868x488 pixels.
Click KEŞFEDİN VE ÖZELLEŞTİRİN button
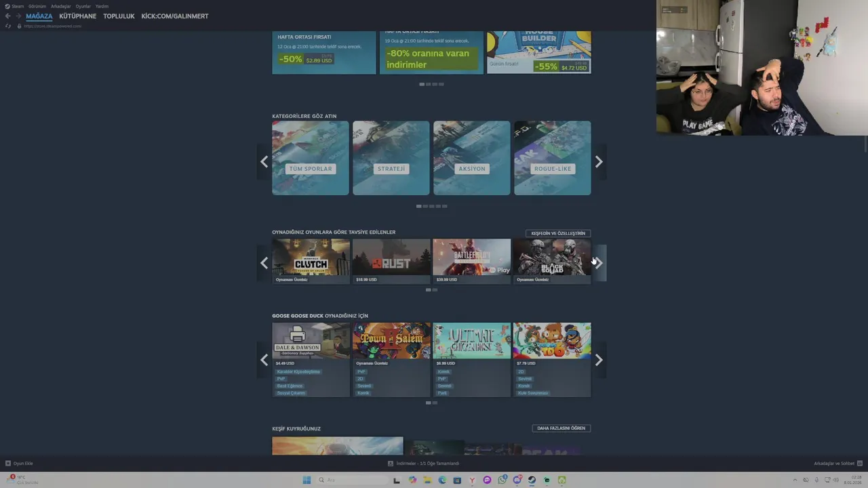tap(558, 233)
